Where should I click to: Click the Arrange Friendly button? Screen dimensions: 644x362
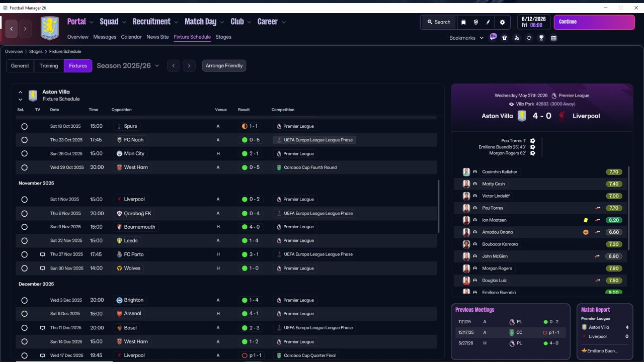click(224, 66)
